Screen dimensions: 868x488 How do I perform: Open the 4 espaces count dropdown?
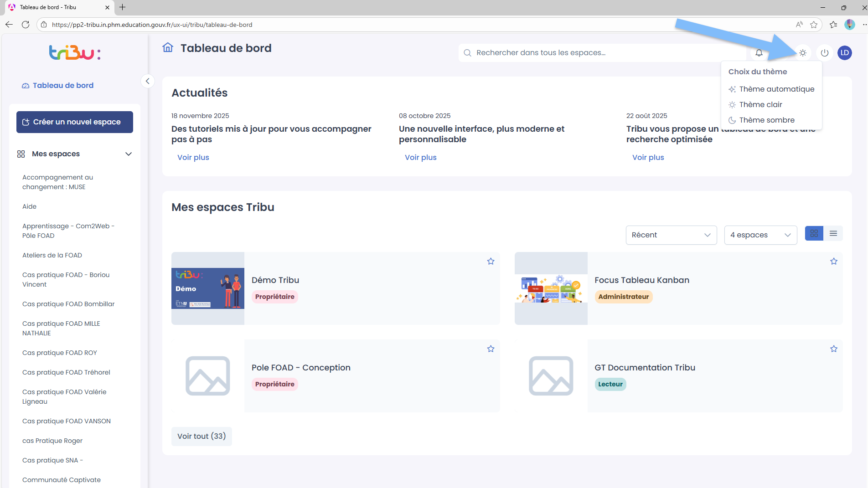(760, 235)
